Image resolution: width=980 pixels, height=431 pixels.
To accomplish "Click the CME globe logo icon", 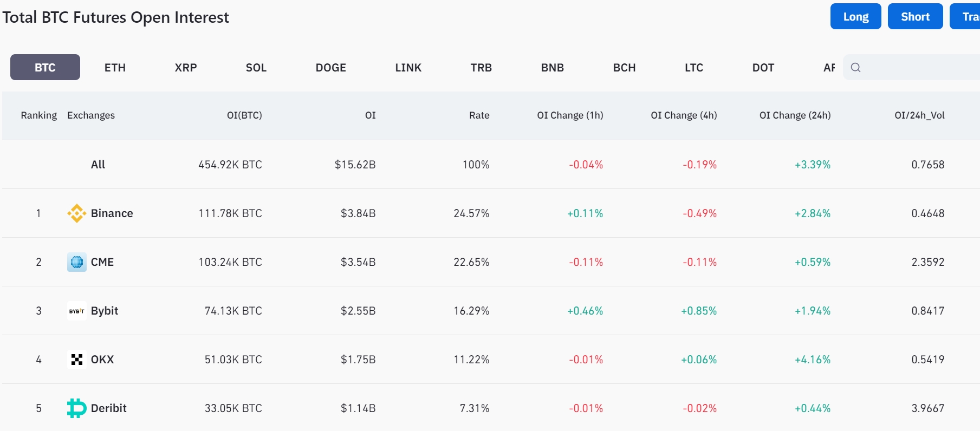I will pyautogui.click(x=76, y=262).
